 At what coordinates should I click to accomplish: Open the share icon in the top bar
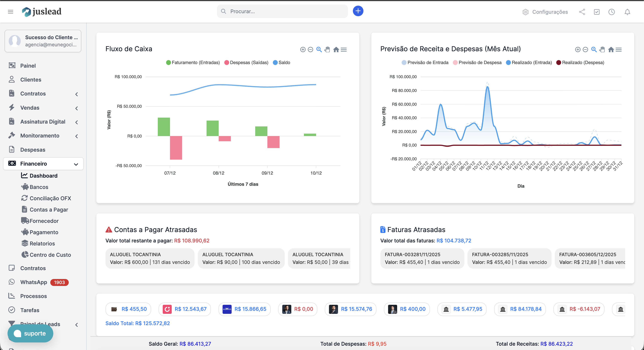pos(582,12)
